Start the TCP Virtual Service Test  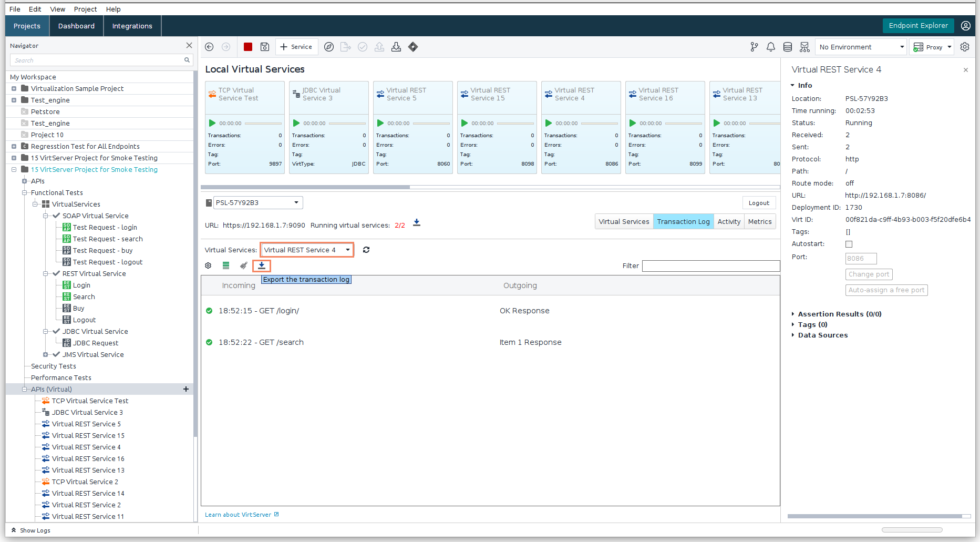coord(212,123)
